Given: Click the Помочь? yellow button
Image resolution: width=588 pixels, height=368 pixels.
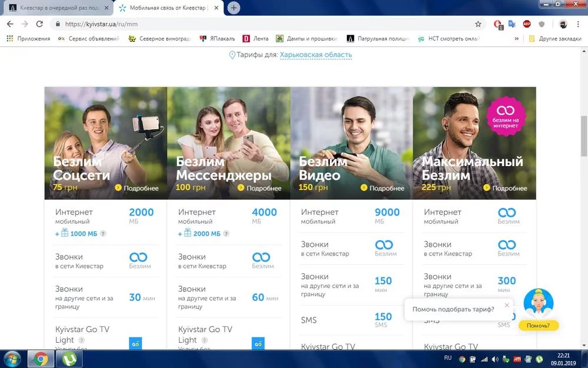Looking at the screenshot, I should [x=539, y=326].
